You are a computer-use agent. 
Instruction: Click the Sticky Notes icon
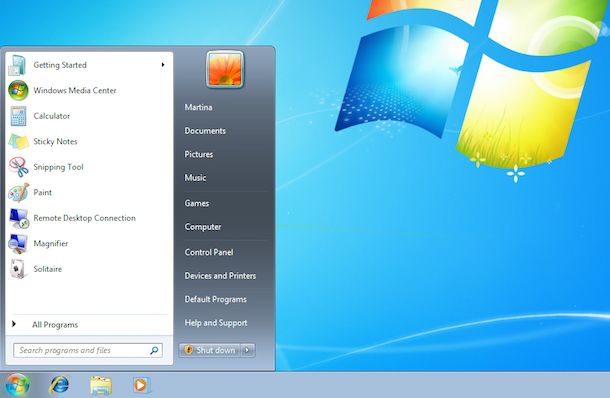[x=18, y=142]
